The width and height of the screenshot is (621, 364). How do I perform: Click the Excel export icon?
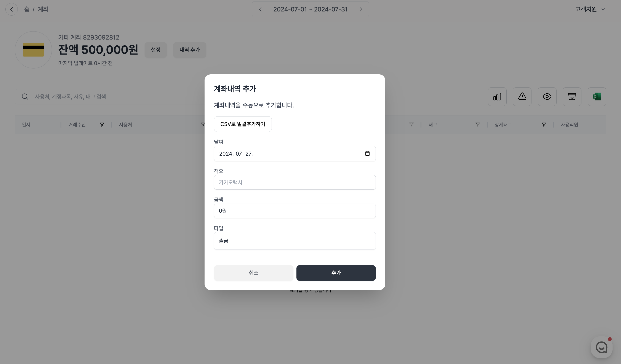click(597, 97)
